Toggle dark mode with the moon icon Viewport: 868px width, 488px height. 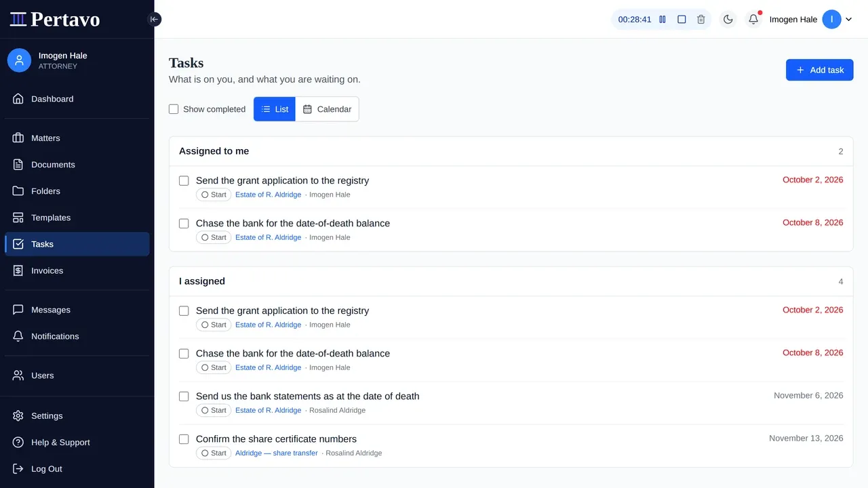pyautogui.click(x=728, y=20)
